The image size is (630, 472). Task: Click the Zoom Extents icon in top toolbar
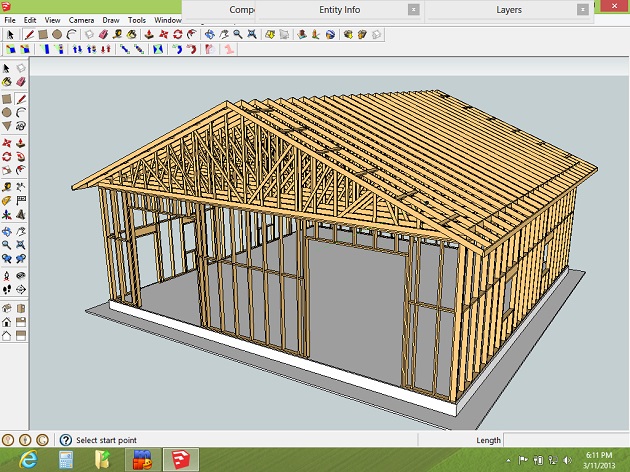click(x=253, y=34)
